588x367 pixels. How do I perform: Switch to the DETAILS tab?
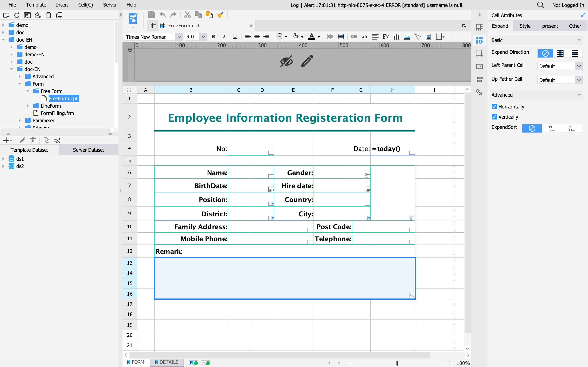tap(167, 362)
